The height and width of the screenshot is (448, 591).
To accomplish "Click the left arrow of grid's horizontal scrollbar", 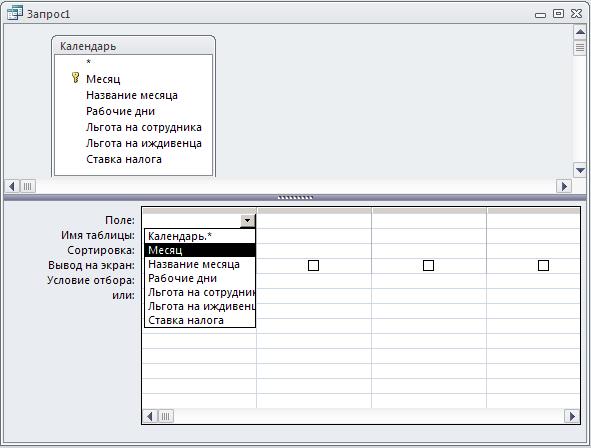I will [150, 416].
